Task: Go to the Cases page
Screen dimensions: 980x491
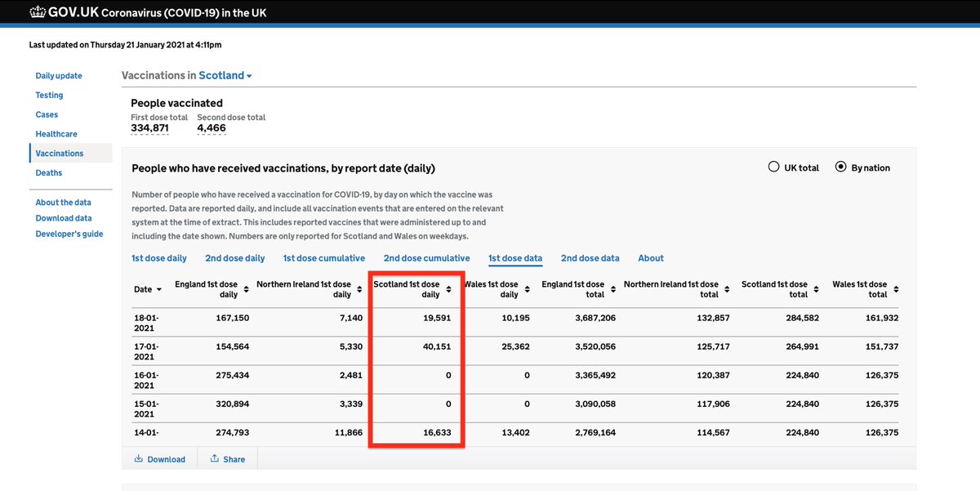Action: [47, 115]
